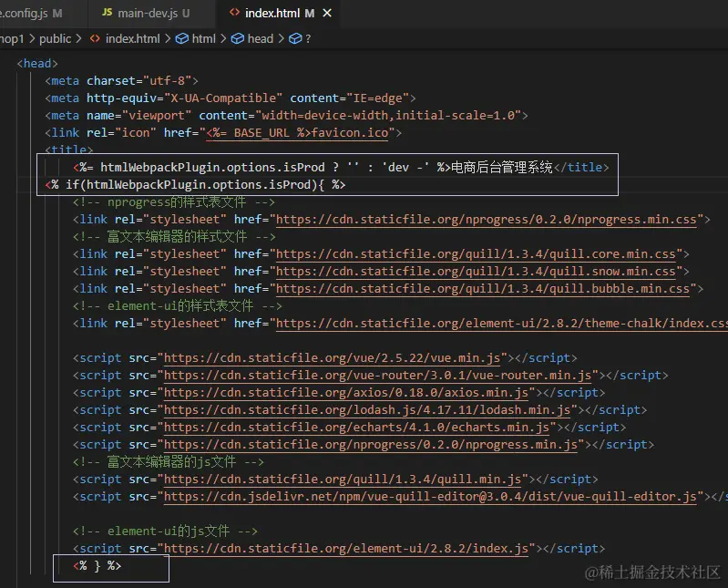Expand the chevron after html breadcrumb

[223, 38]
